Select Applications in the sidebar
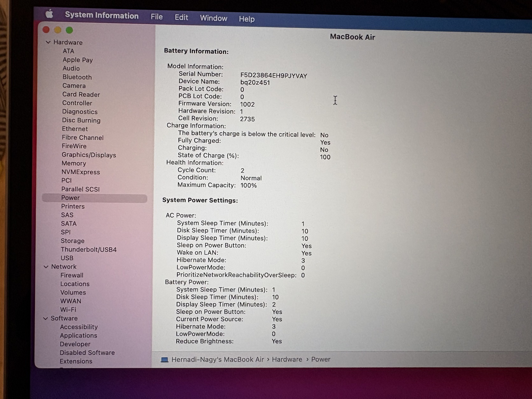The image size is (532, 399). (x=79, y=335)
